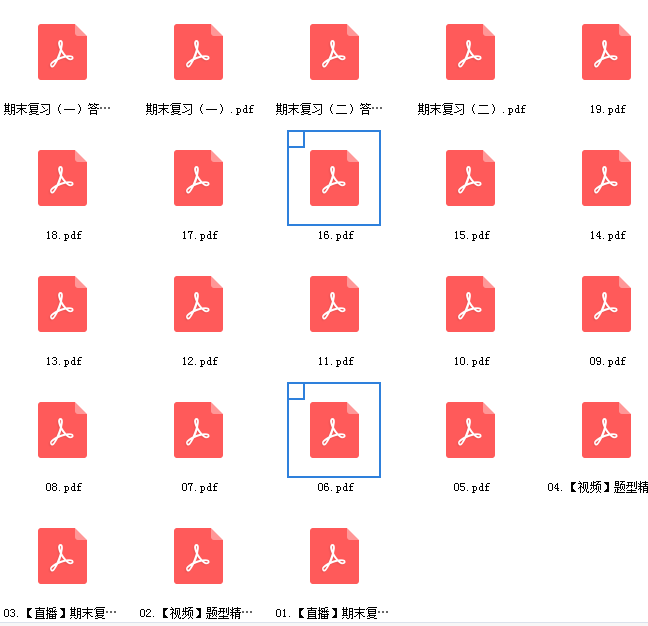Select the 12.pdf file icon
648x626 pixels.
click(198, 304)
